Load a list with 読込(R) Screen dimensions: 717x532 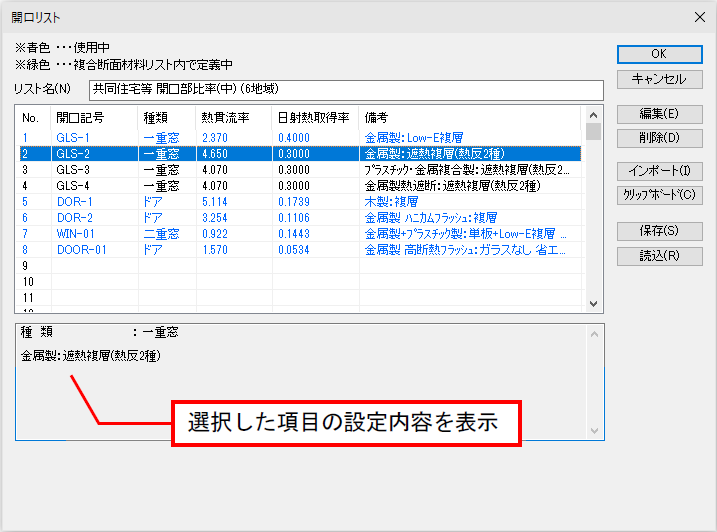pos(659,256)
